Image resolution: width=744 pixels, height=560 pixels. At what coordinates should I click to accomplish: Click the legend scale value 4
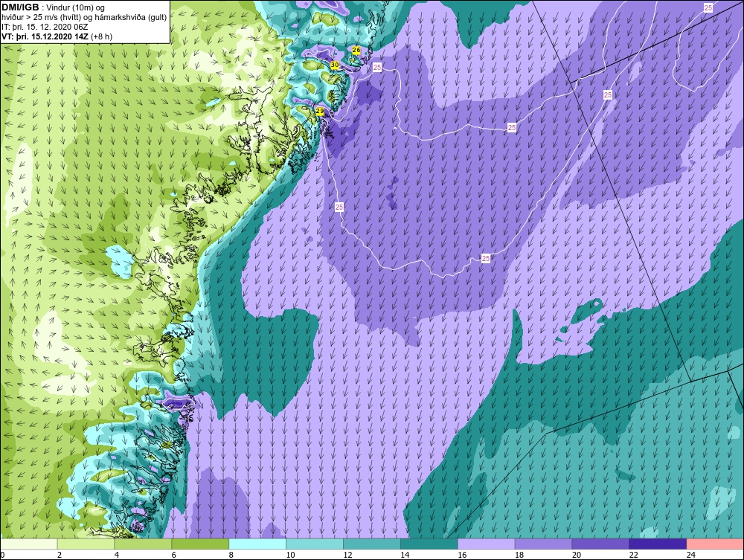[117, 555]
